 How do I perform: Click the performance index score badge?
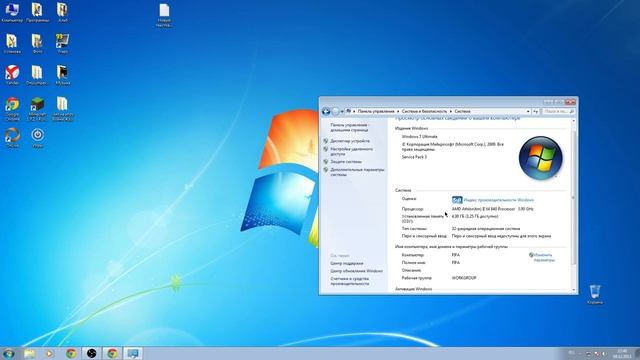pyautogui.click(x=457, y=200)
